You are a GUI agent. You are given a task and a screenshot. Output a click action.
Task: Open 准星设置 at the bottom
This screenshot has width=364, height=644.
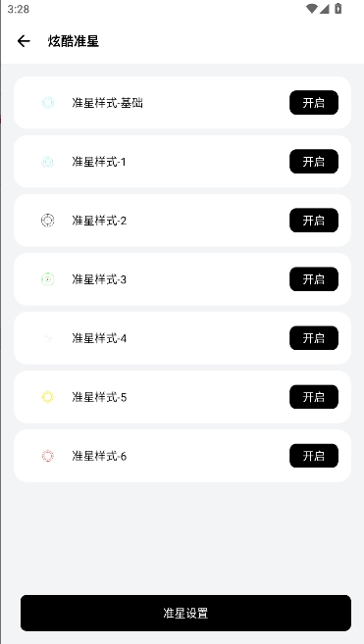coord(185,614)
